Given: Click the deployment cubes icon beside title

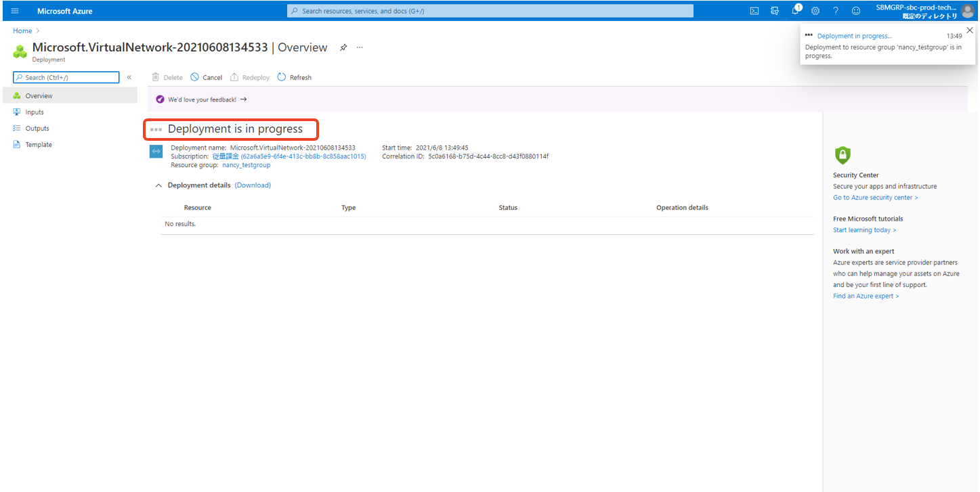Looking at the screenshot, I should 20,51.
